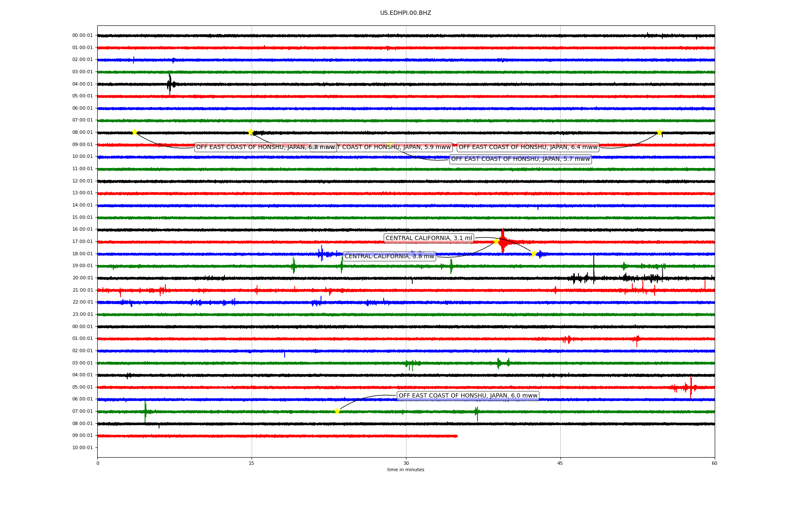Click the yellow star on the 17:00:01 red trace
Image resolution: width=812 pixels, height=508 pixels.
coord(496,242)
